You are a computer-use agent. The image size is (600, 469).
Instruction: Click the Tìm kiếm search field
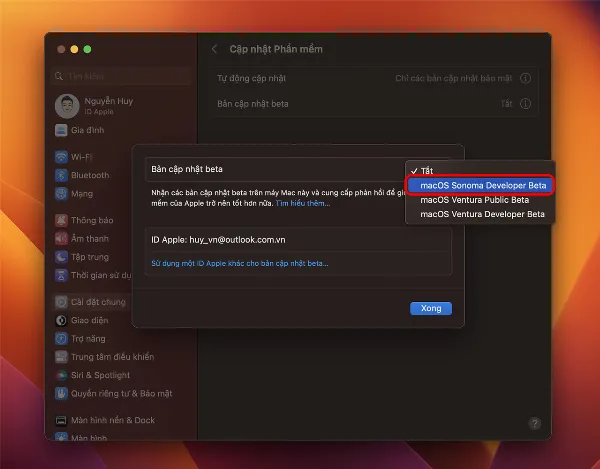point(121,76)
